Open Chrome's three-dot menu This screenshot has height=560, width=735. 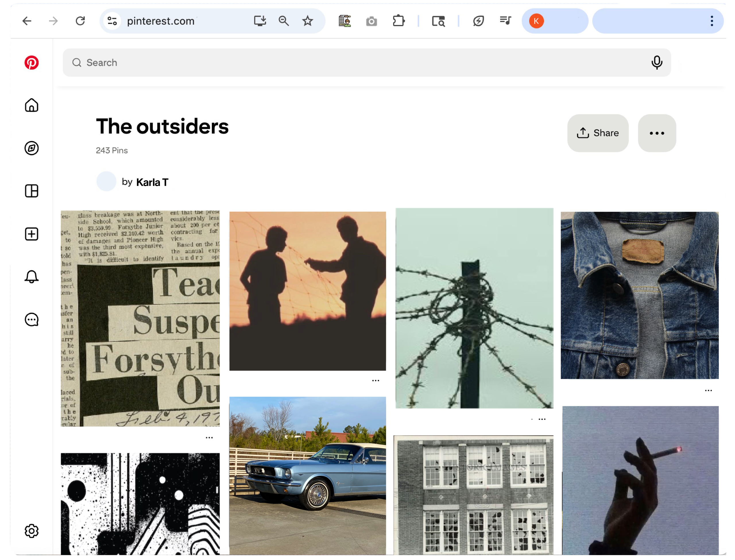click(x=712, y=21)
